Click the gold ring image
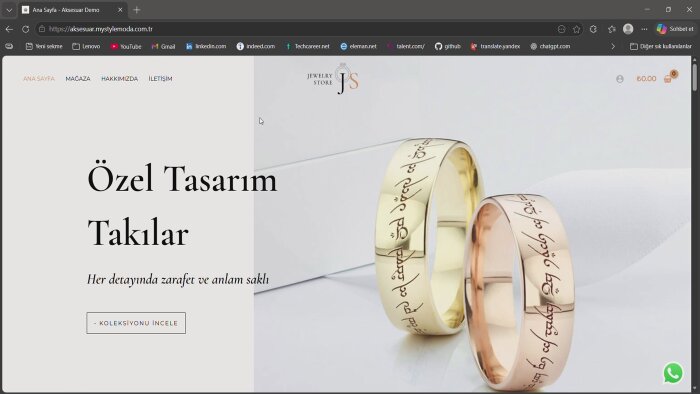Image resolution: width=700 pixels, height=394 pixels. (x=429, y=236)
